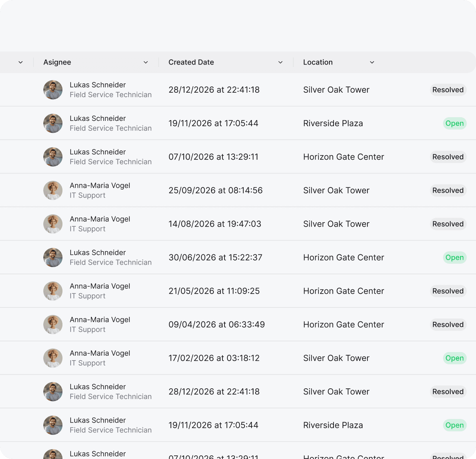
Task: Open the Asignee column dropdown
Action: pos(145,62)
